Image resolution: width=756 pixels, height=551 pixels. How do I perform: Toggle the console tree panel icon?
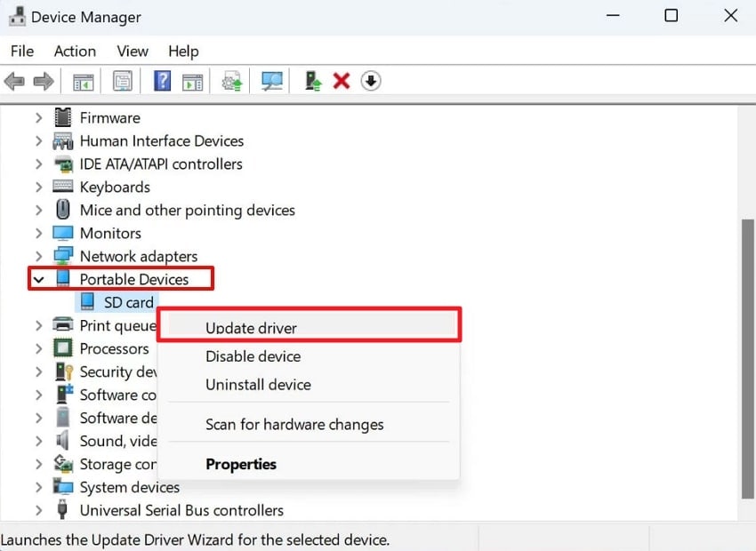tap(82, 81)
